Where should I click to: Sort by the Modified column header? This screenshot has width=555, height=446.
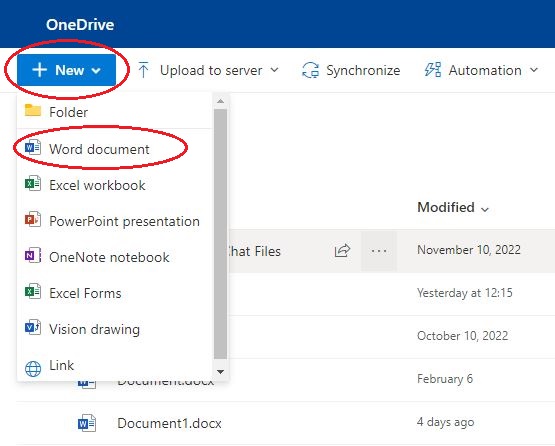[453, 207]
